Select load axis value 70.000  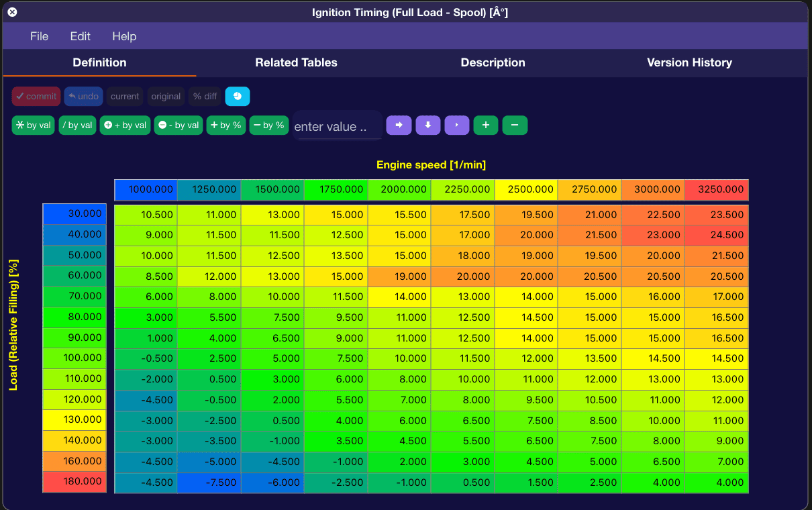pos(74,297)
